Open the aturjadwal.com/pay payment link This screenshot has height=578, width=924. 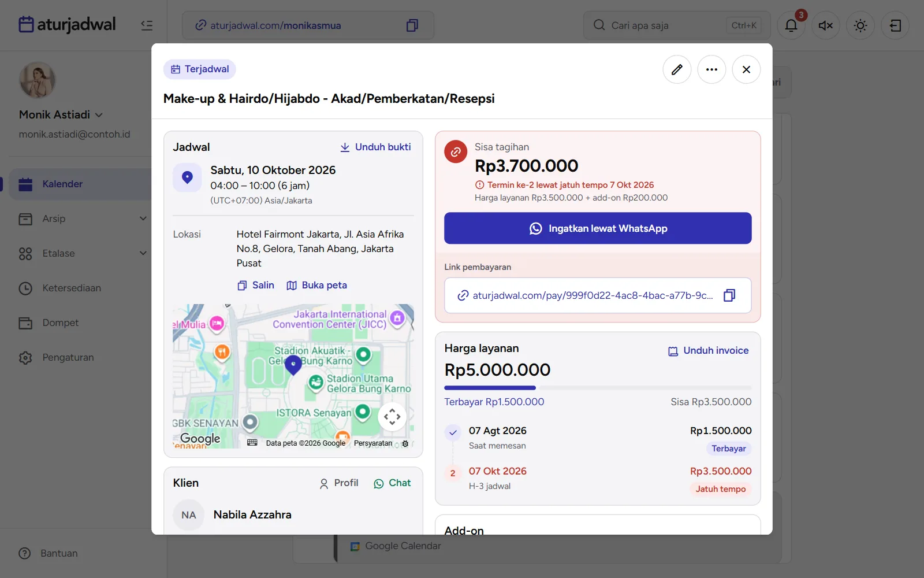point(593,295)
